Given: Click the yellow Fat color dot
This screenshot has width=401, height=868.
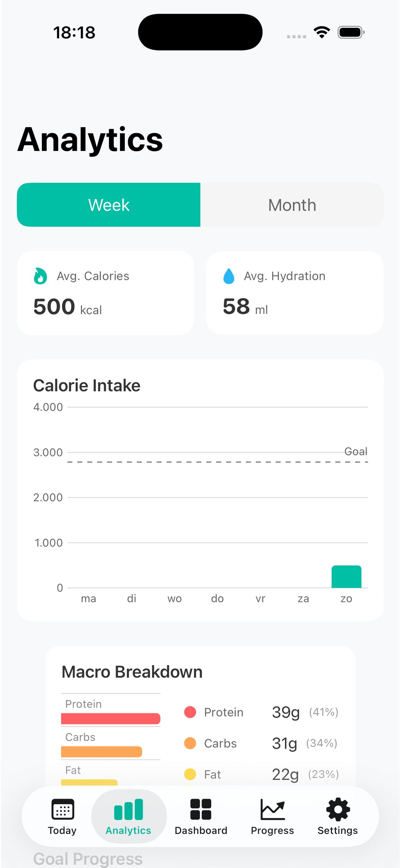Looking at the screenshot, I should pos(190,774).
